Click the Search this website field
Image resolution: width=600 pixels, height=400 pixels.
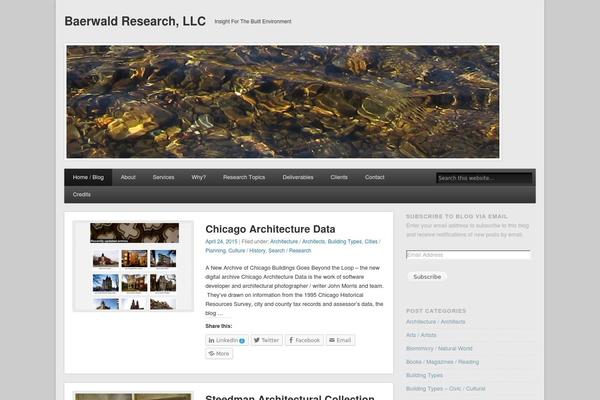pos(484,178)
